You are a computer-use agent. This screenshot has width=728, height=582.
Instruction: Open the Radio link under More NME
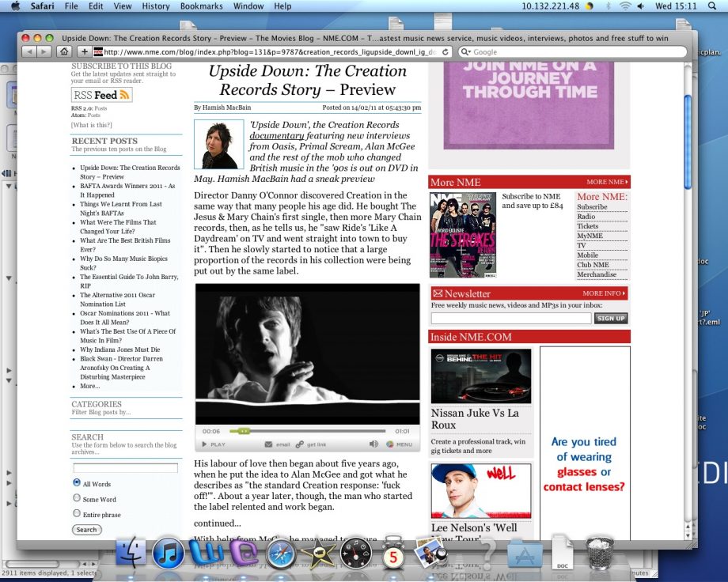point(586,217)
